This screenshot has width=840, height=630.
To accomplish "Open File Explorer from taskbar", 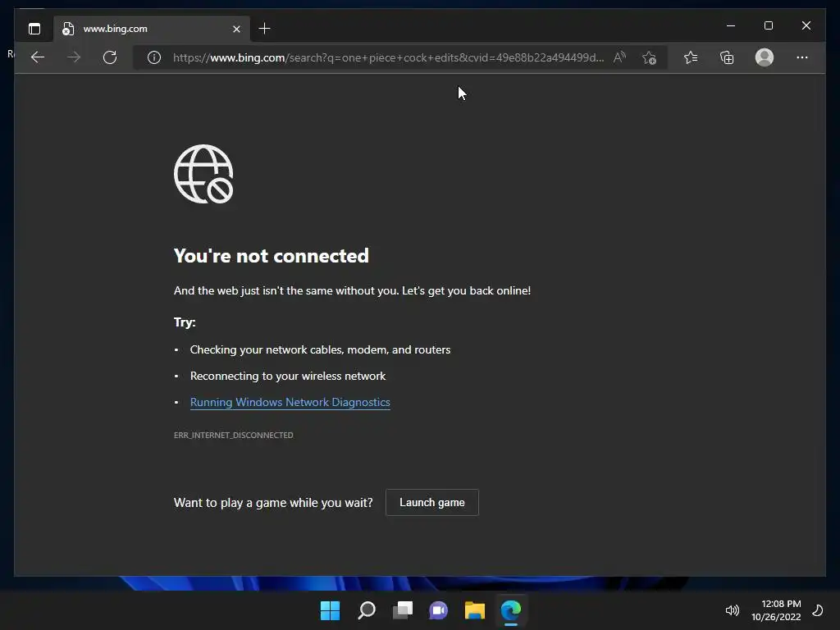I will click(x=475, y=610).
